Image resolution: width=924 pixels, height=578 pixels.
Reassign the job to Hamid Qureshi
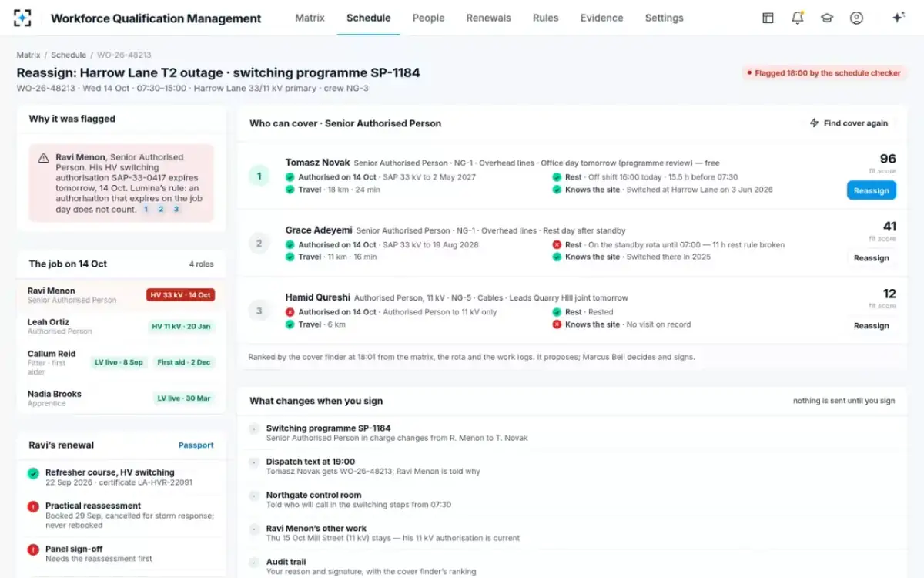coord(871,326)
